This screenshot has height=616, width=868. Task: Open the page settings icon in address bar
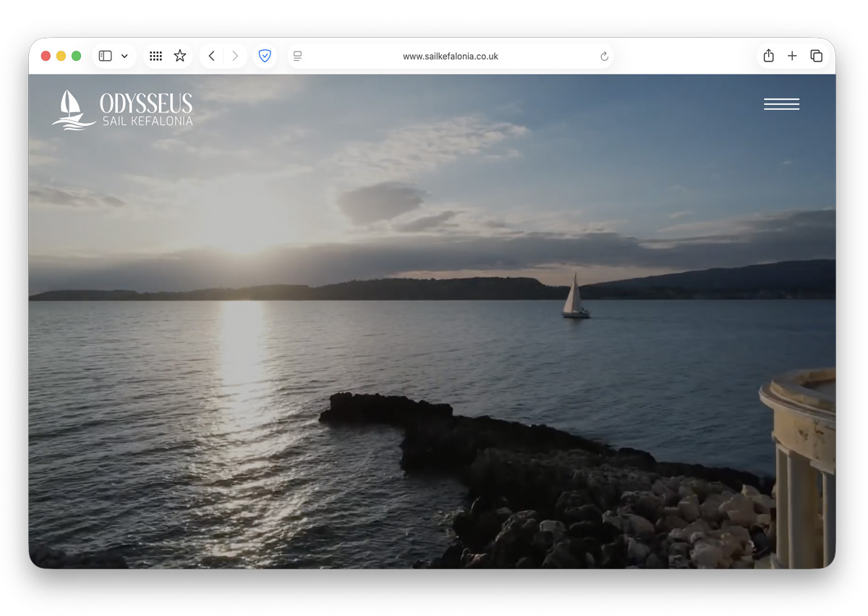coord(297,56)
